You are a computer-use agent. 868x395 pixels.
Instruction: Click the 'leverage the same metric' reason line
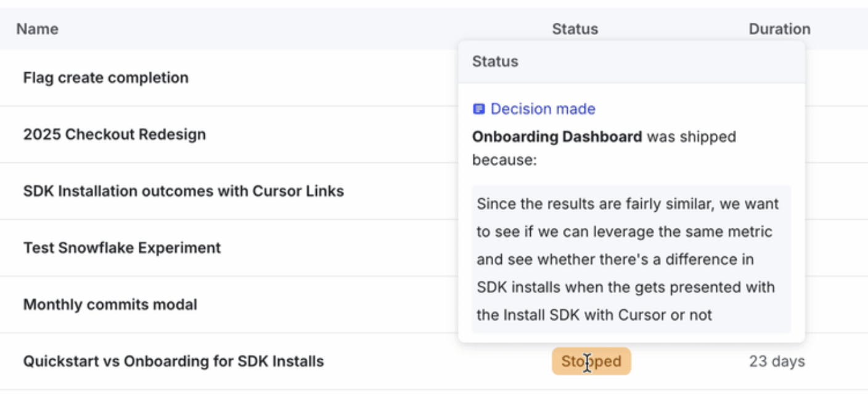pyautogui.click(x=624, y=232)
